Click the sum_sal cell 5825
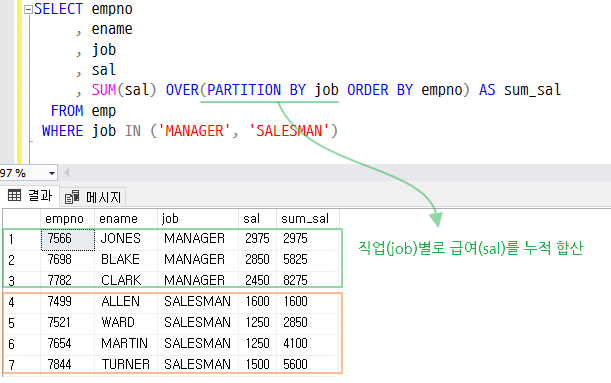 pos(308,260)
